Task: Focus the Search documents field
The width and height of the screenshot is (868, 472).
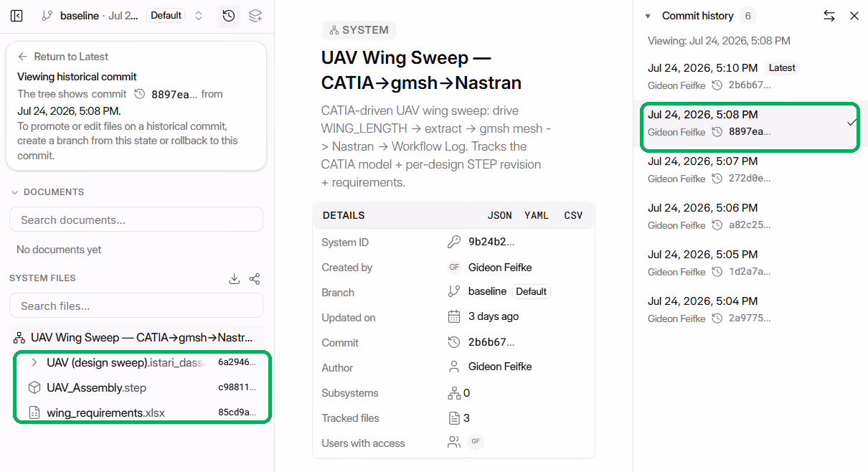Action: (x=136, y=220)
